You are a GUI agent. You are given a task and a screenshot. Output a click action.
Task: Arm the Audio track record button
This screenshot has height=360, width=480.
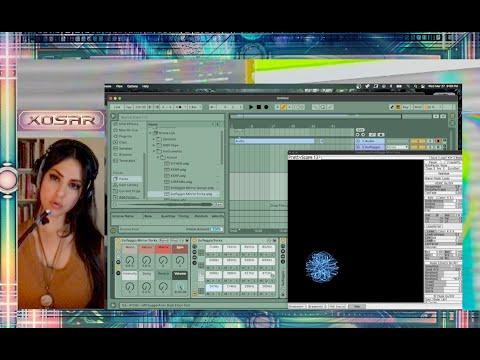pyautogui.click(x=438, y=141)
